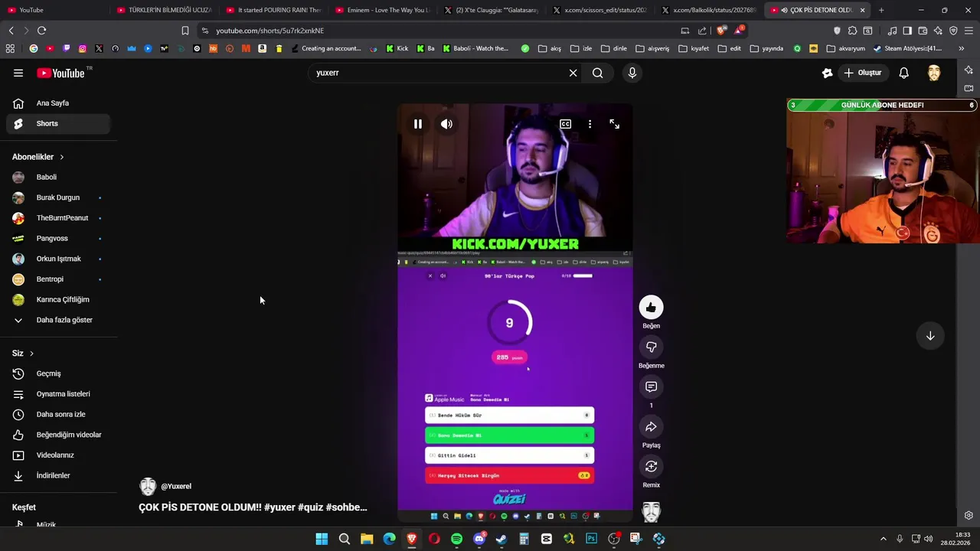Image resolution: width=980 pixels, height=551 pixels.
Task: Open the Remix option icon
Action: [651, 467]
